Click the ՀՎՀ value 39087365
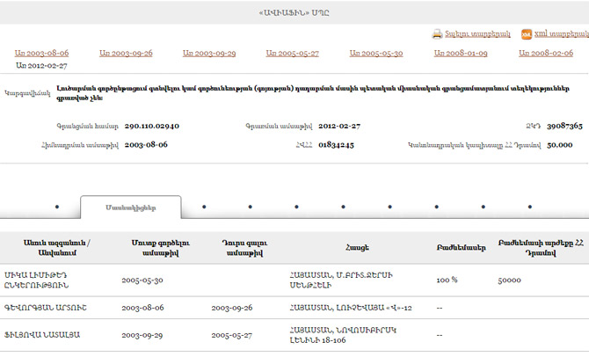 564,126
